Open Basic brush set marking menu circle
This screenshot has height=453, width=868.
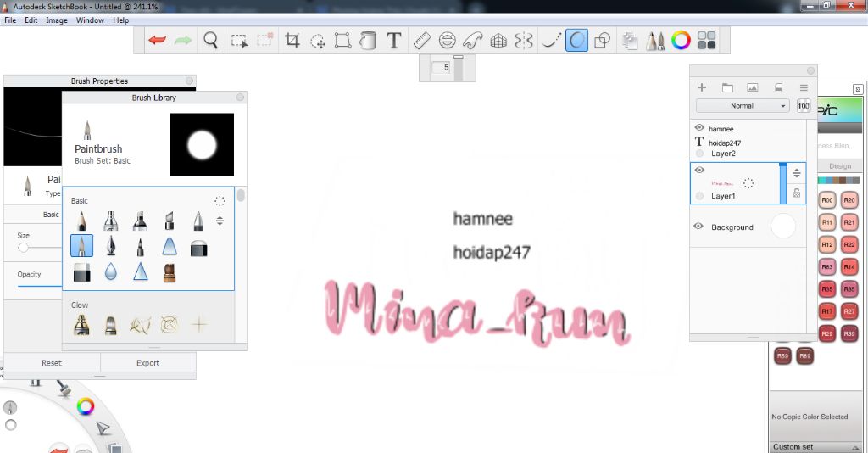tap(220, 201)
